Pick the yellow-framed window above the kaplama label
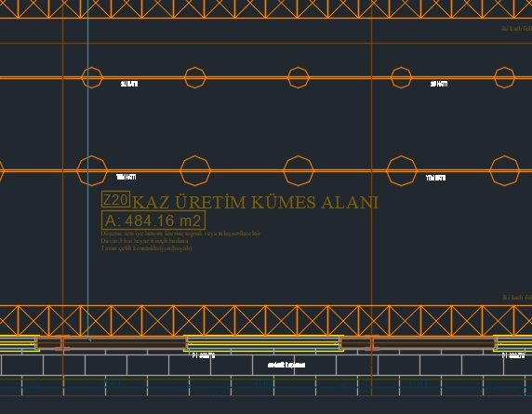Viewport: 532px width, 414px height. 263,342
